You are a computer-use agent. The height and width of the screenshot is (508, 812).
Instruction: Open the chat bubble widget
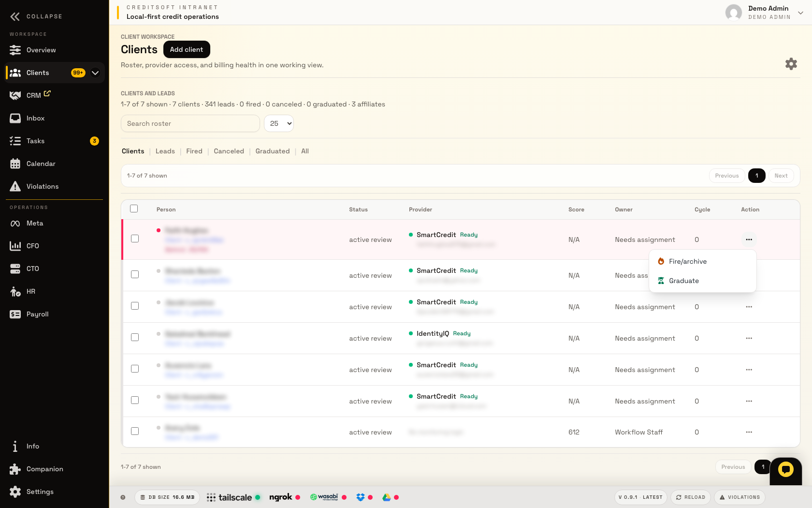click(x=785, y=469)
